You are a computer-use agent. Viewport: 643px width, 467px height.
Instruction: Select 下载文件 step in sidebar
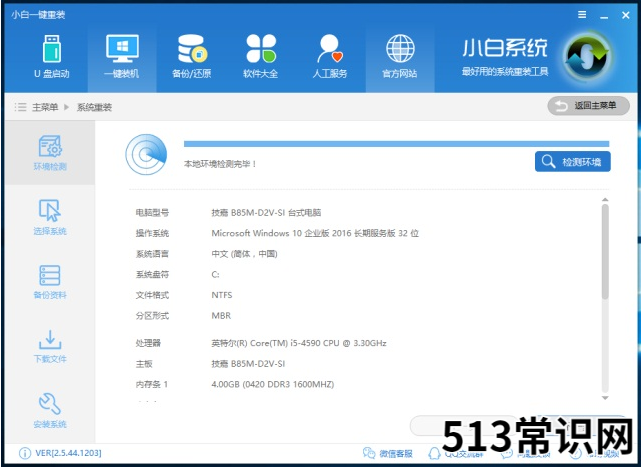click(x=50, y=346)
